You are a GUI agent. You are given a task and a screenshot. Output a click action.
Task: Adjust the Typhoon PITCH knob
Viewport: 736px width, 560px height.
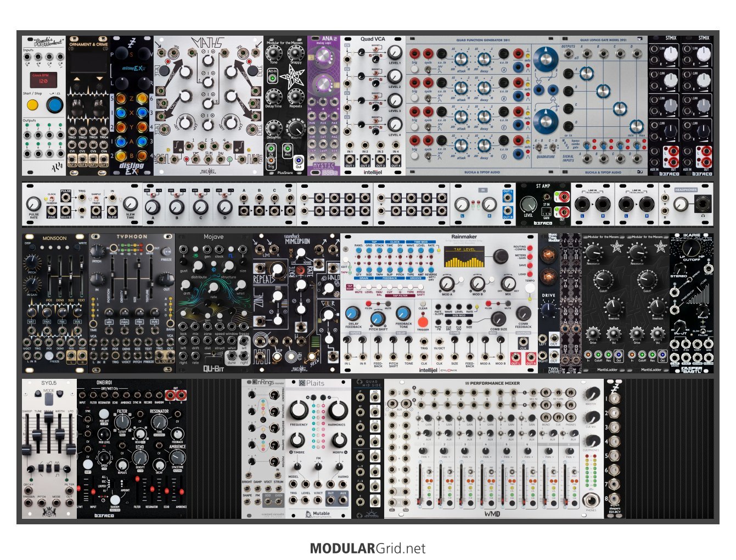click(x=98, y=251)
